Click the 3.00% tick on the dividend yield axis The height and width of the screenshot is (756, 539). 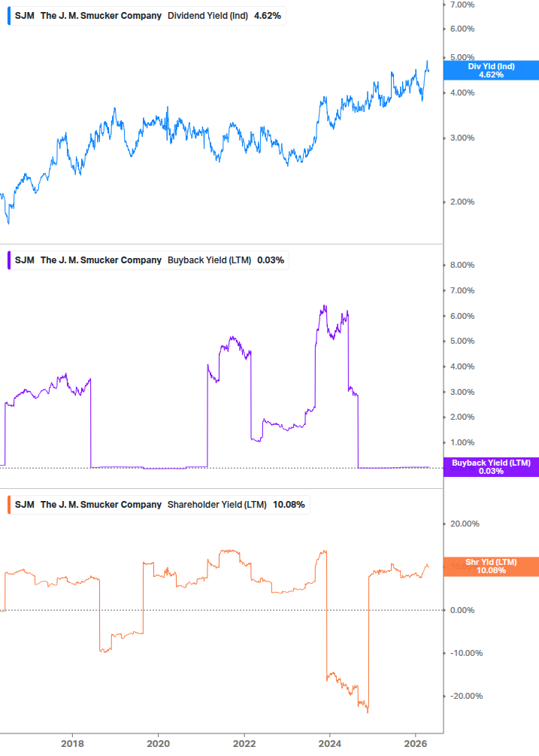point(462,138)
